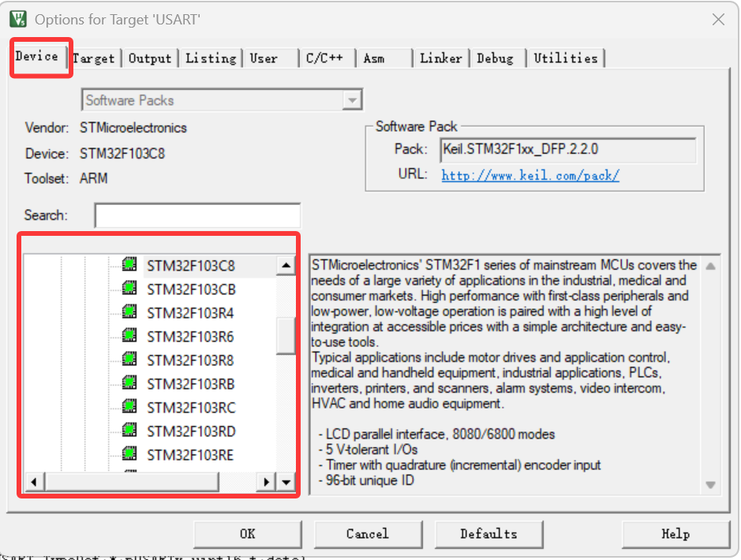Viewport: 741px width, 560px height.
Task: Click the device list vertical scrollbar thumb
Action: (286, 336)
